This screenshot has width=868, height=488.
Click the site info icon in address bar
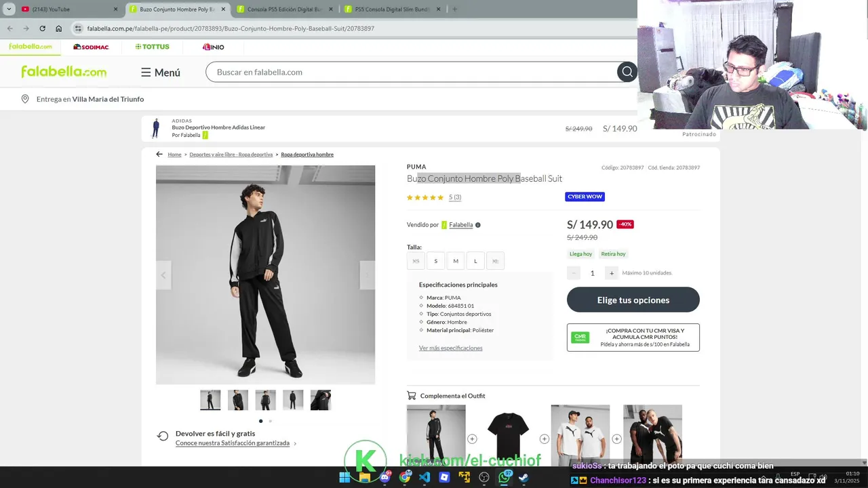(79, 28)
